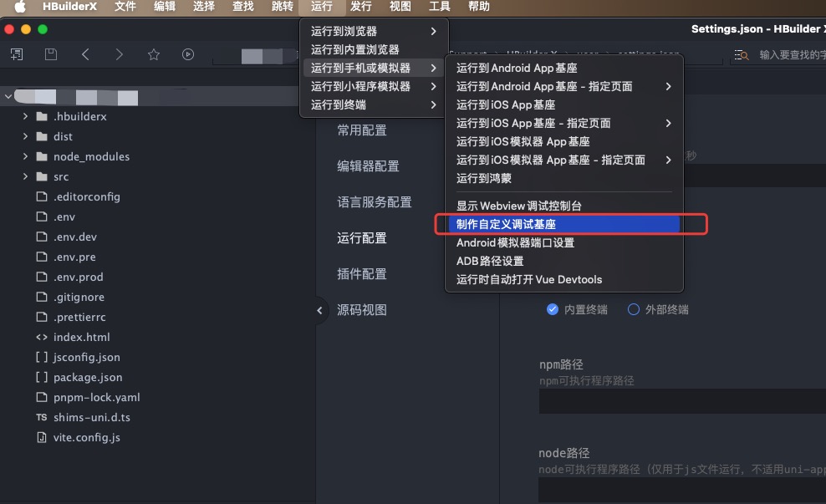Screen dimensions: 826x504
Task: Choose 制作自定义调试基座 menu item
Action: [x=563, y=224]
